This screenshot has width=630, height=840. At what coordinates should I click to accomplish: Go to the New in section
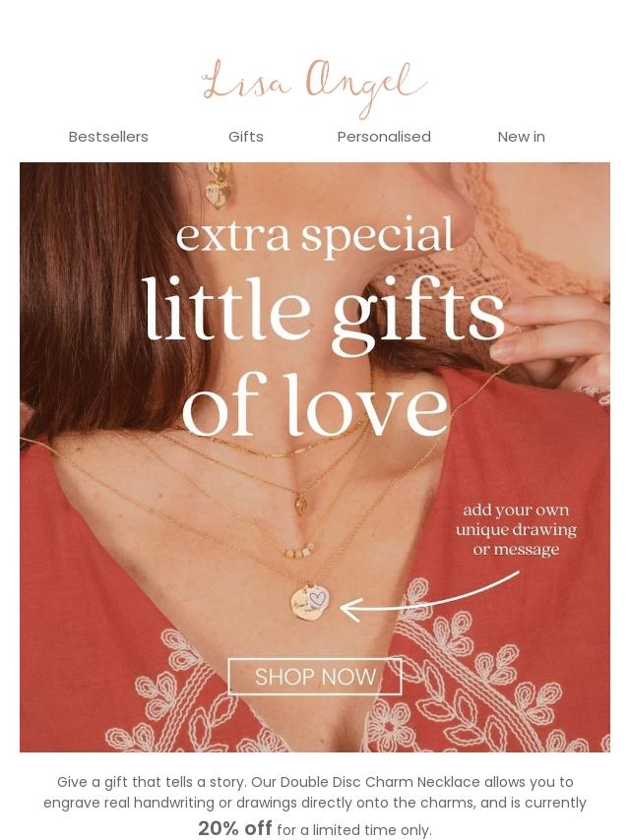[x=521, y=137]
